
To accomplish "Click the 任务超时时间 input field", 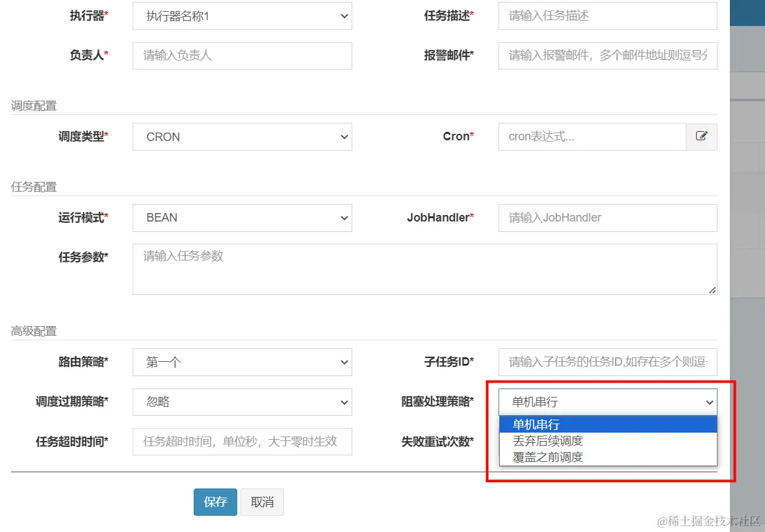I will [x=242, y=441].
